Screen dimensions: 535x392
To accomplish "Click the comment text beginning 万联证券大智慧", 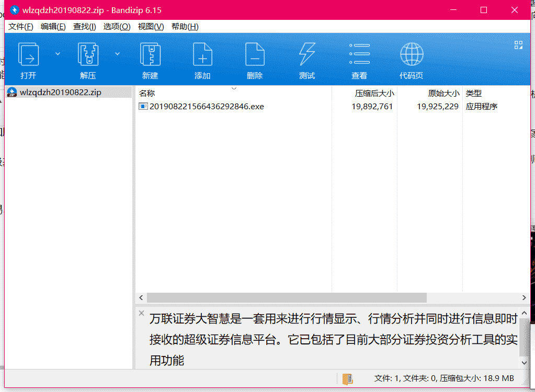I will [334, 340].
